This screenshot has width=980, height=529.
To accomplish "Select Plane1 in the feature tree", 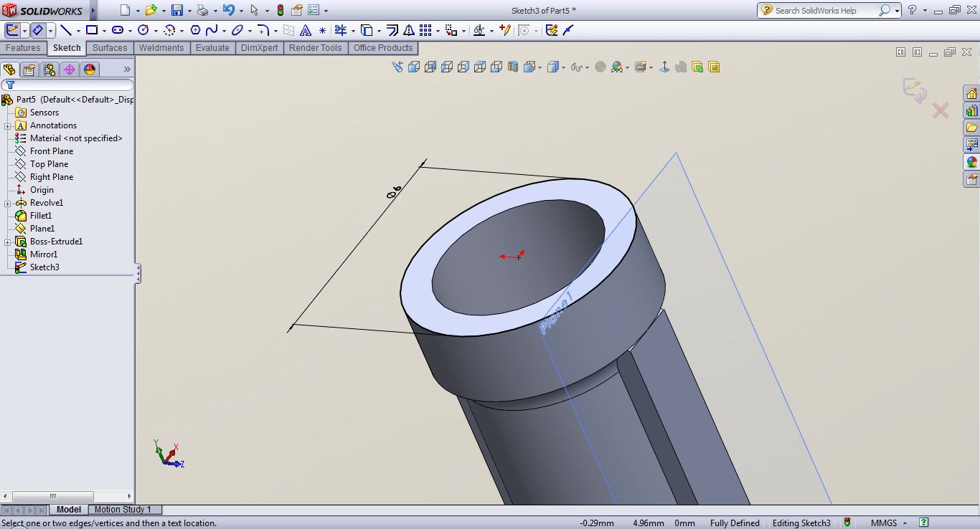I will 42,229.
